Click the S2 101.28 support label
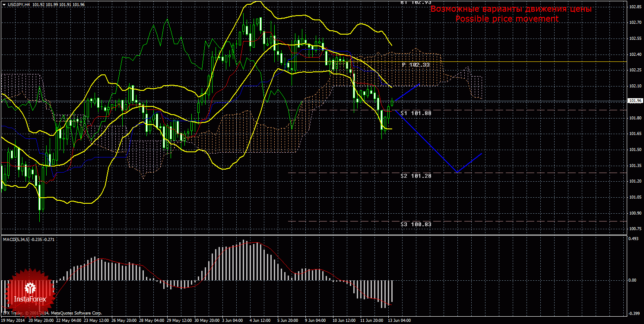Screen dimensions: 644x324 tap(416, 176)
